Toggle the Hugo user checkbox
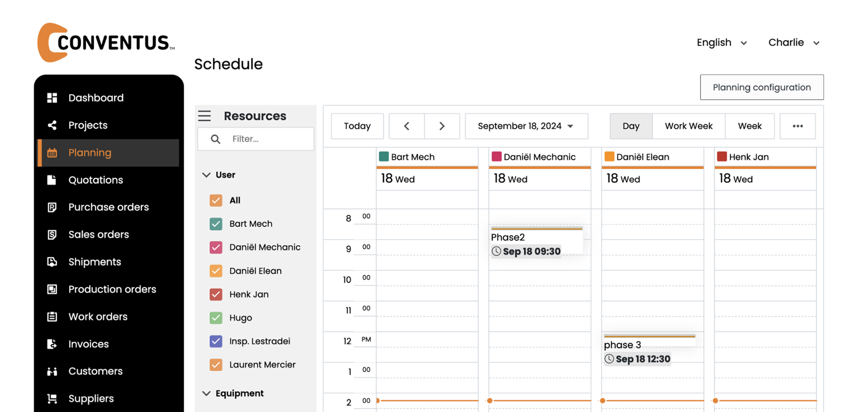The height and width of the screenshot is (412, 868). click(x=216, y=318)
